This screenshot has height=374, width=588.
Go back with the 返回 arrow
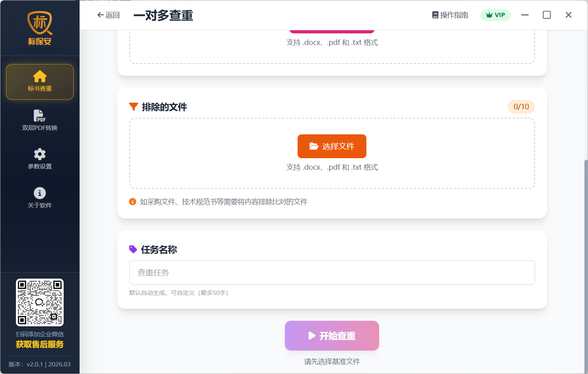[x=108, y=15]
